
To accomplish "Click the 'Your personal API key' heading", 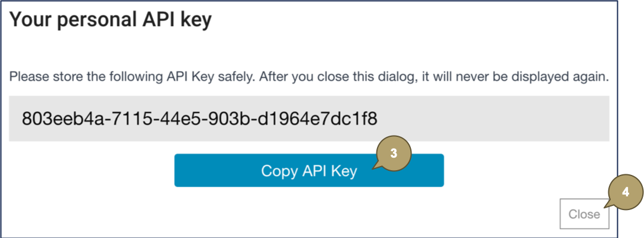I will point(111,20).
